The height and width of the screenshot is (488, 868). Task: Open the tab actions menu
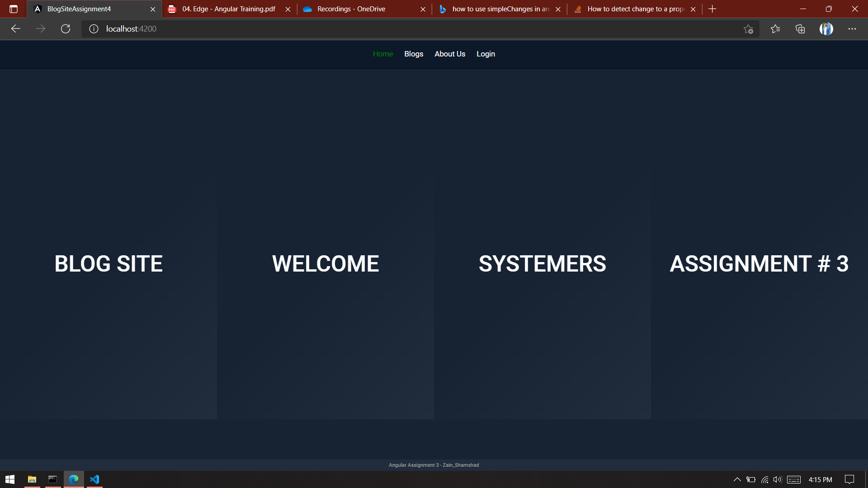pyautogui.click(x=13, y=9)
